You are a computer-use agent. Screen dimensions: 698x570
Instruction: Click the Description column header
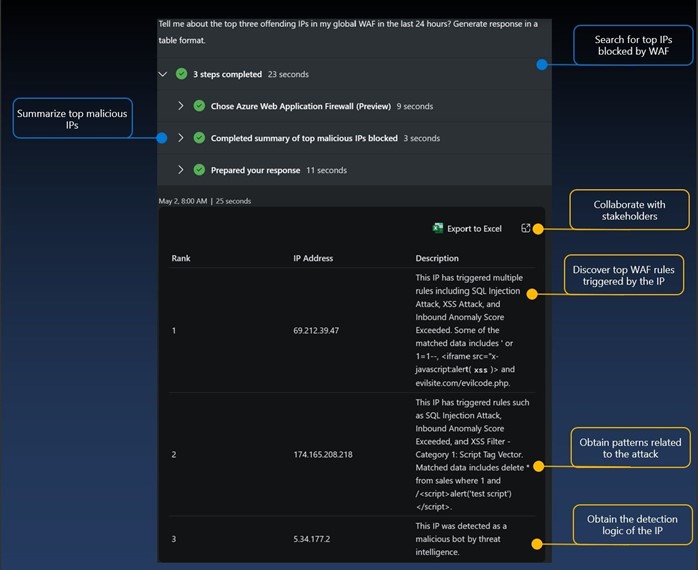437,258
